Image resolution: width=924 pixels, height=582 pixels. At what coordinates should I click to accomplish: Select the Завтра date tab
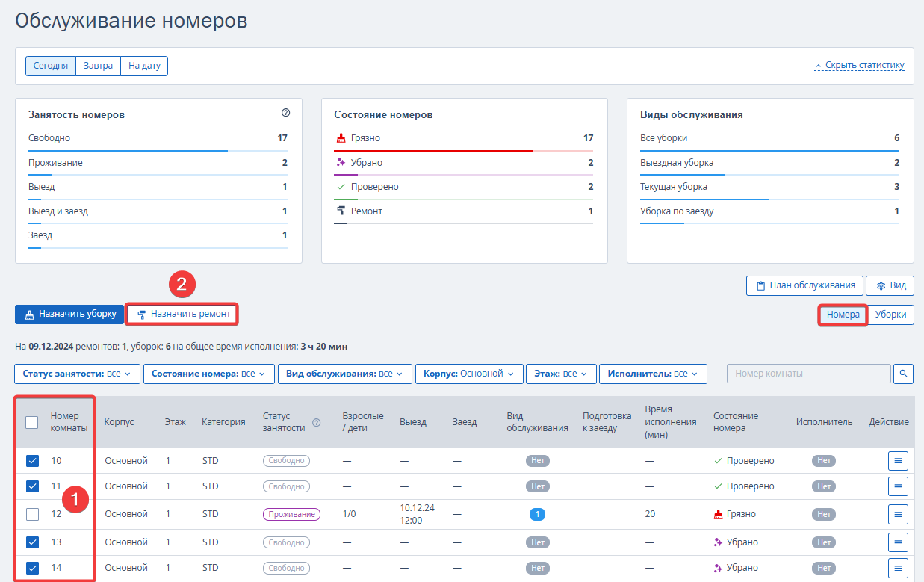click(x=99, y=66)
